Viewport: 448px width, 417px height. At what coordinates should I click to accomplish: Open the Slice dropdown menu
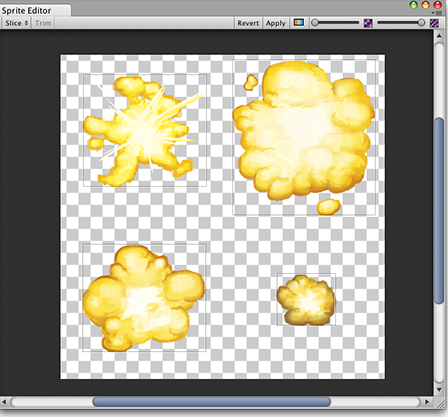(16, 23)
